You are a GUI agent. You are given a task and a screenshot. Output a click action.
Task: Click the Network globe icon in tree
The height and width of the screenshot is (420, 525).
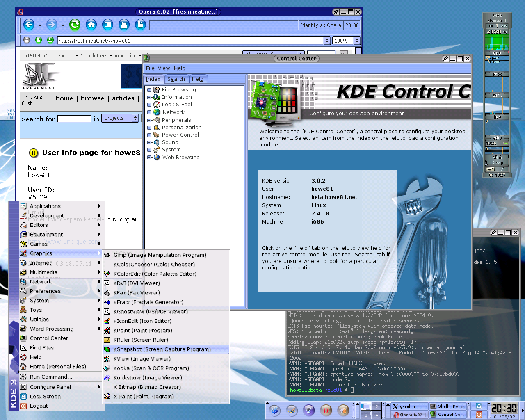click(157, 112)
